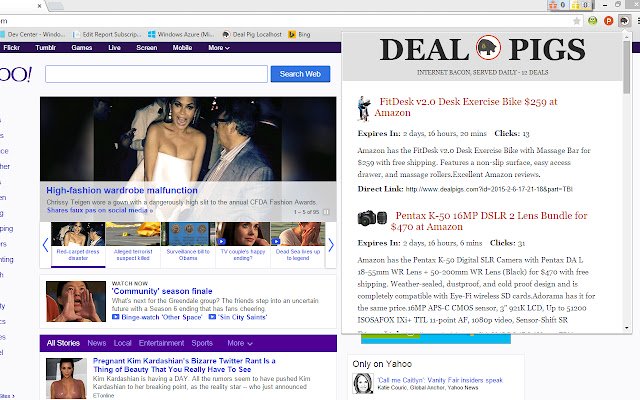Click video icon before 'Sin City Saints'

(x=212, y=317)
